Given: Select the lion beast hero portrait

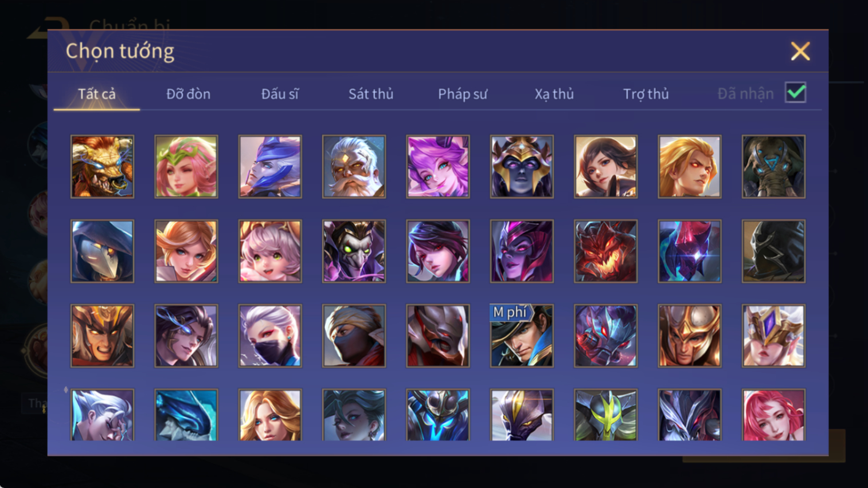Looking at the screenshot, I should [102, 167].
